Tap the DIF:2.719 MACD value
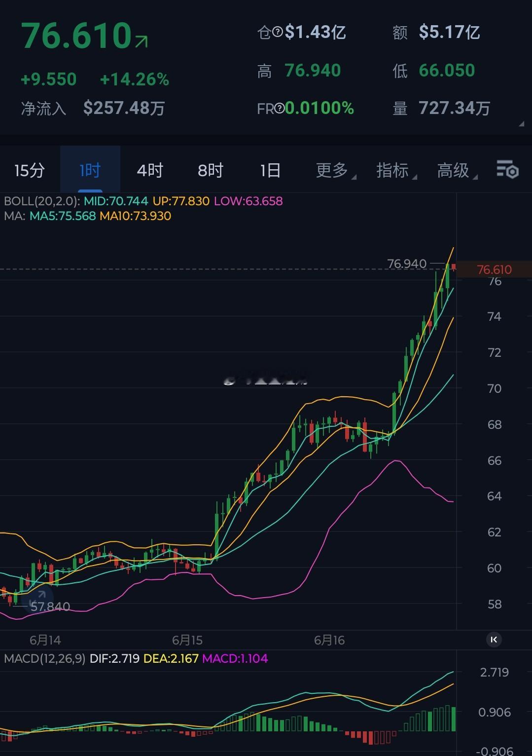 coord(114,658)
